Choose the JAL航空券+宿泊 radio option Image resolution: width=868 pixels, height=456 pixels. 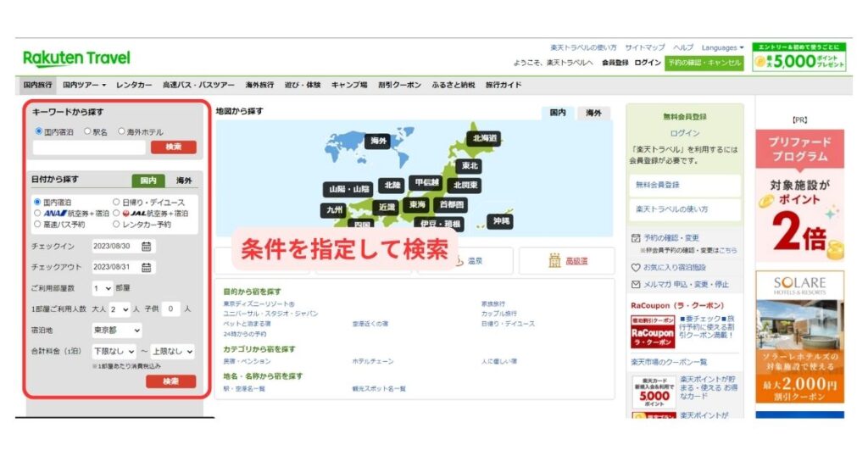click(x=116, y=214)
